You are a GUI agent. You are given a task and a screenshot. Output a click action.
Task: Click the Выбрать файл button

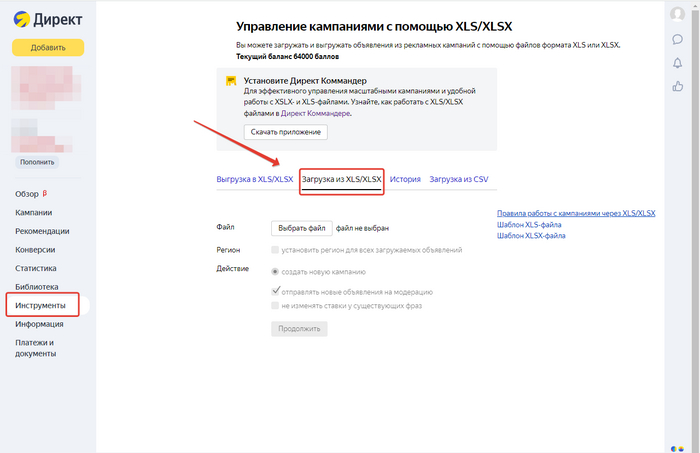302,228
